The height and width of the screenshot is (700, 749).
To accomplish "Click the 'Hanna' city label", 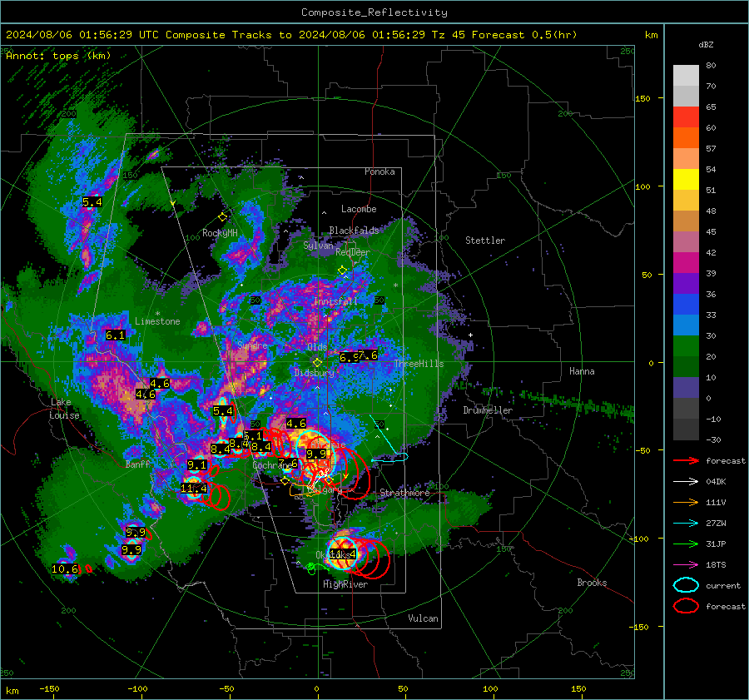I will [x=582, y=371].
